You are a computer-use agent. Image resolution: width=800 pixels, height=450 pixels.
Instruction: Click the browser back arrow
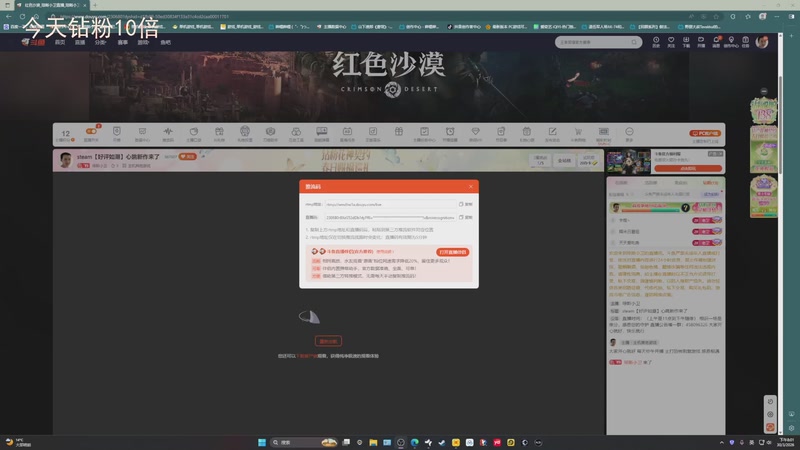click(9, 16)
